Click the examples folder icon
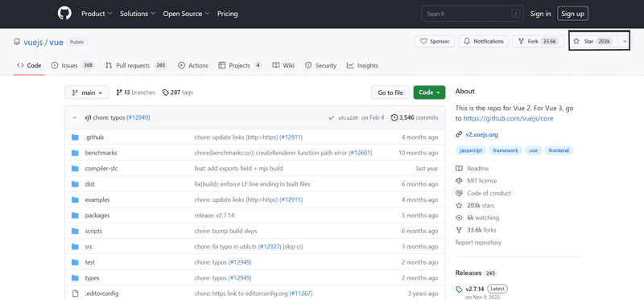 75,199
